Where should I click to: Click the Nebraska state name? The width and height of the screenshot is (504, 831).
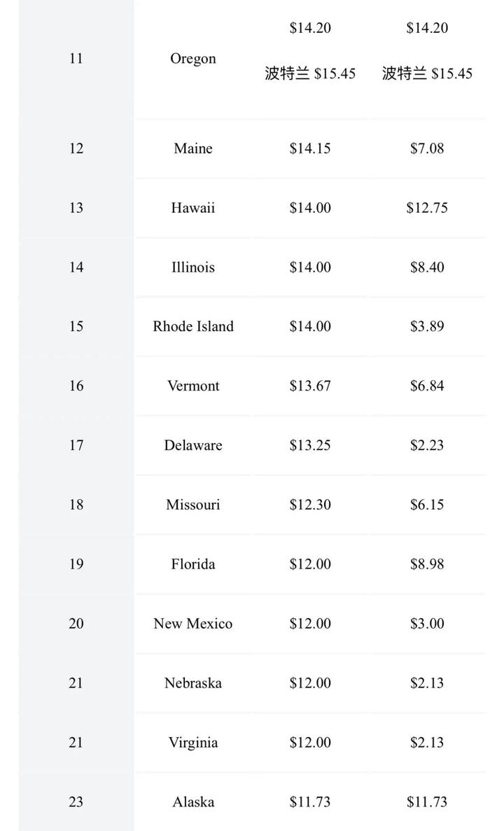point(192,683)
